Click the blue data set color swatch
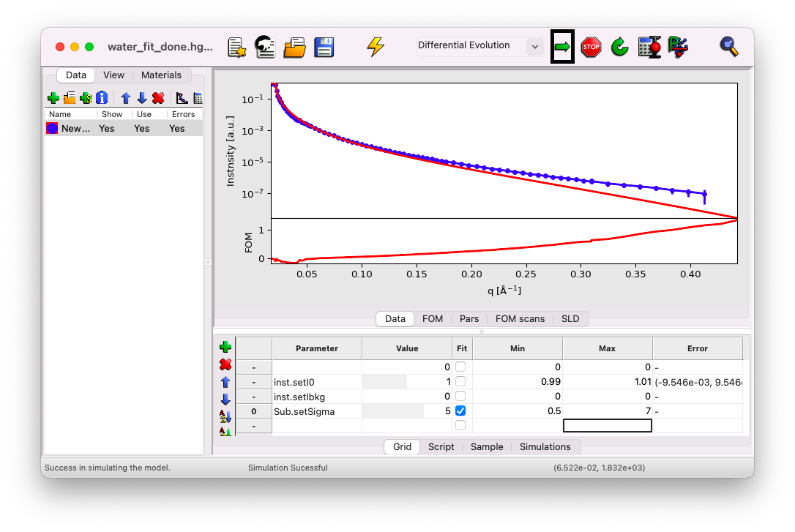This screenshot has width=795, height=532. (x=52, y=128)
